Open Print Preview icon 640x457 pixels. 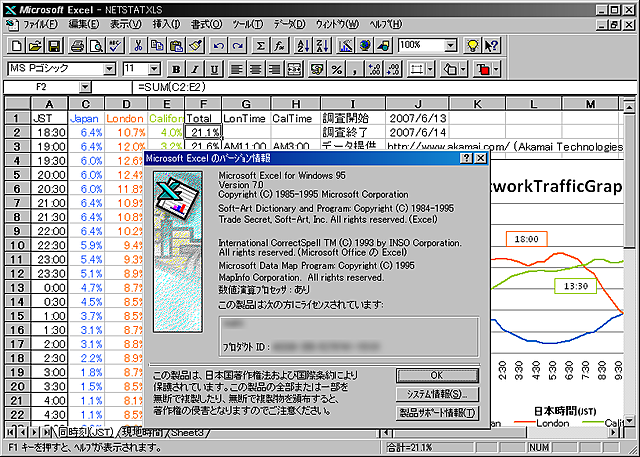tap(96, 46)
